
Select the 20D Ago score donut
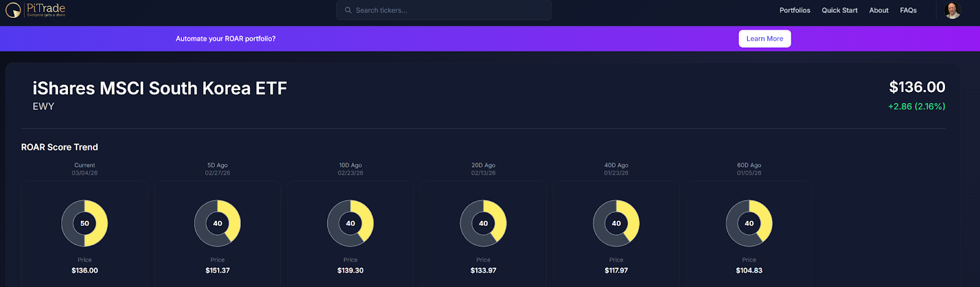click(483, 223)
